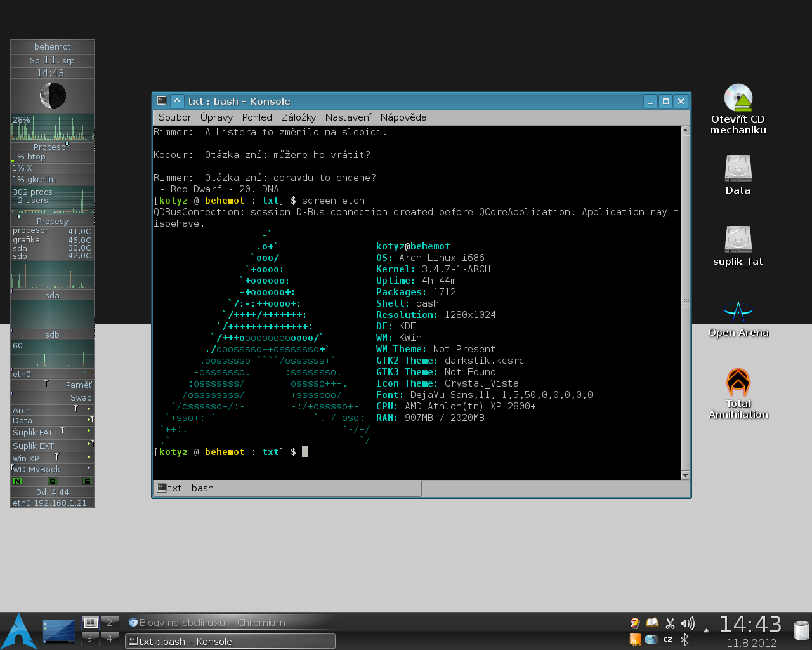The height and width of the screenshot is (650, 812).
Task: Select the txt : bash tab in Konsole
Action: pyautogui.click(x=288, y=488)
